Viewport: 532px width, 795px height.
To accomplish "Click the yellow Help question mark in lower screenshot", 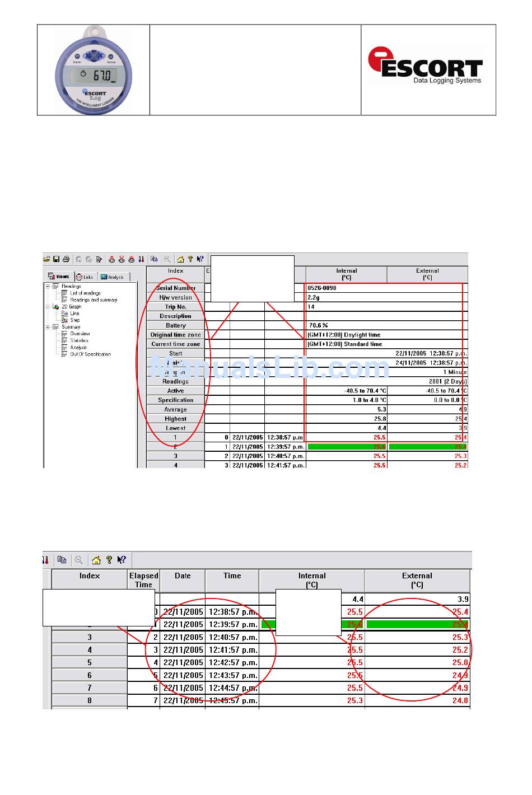I will coord(109,559).
